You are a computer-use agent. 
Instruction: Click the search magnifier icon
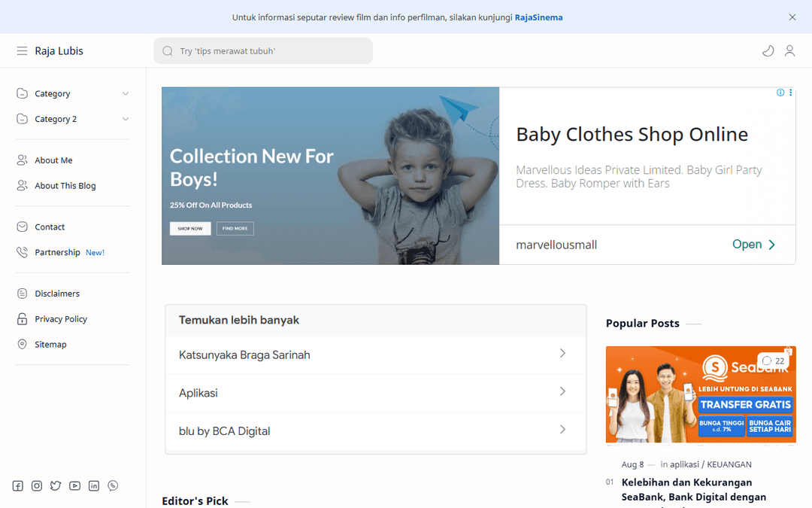coord(168,51)
